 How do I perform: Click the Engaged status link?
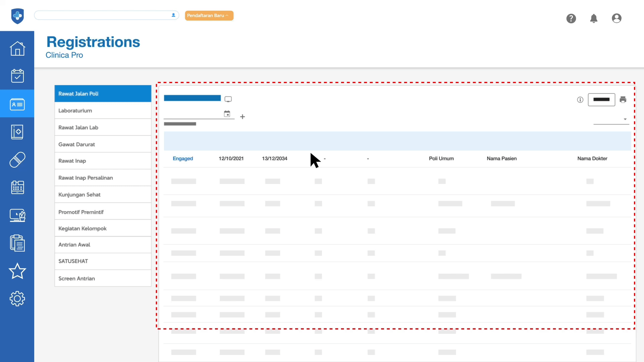pos(183,159)
